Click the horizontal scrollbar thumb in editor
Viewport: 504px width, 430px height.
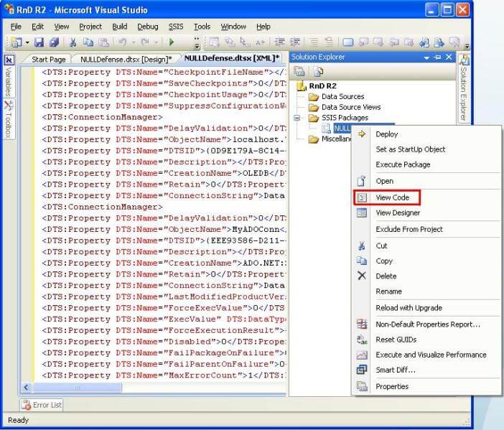tap(77, 388)
